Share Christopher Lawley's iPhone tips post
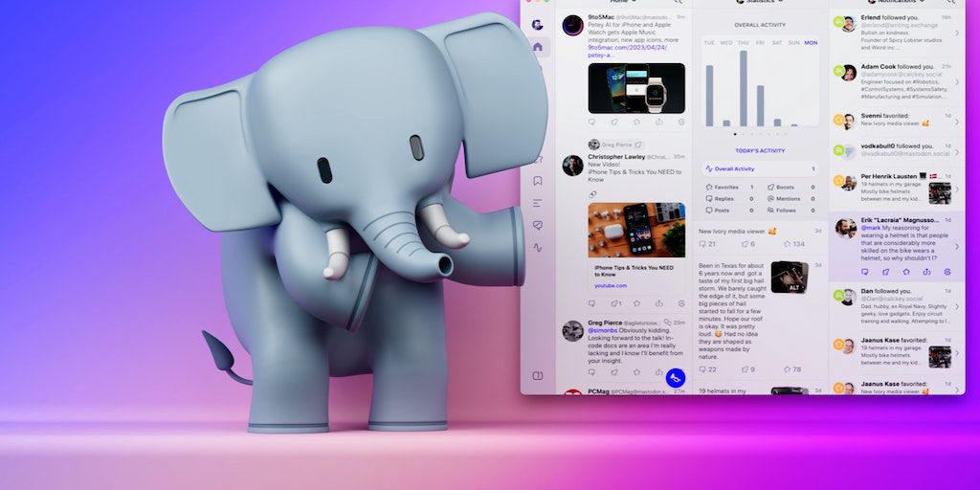Image resolution: width=980 pixels, height=490 pixels. [659, 303]
